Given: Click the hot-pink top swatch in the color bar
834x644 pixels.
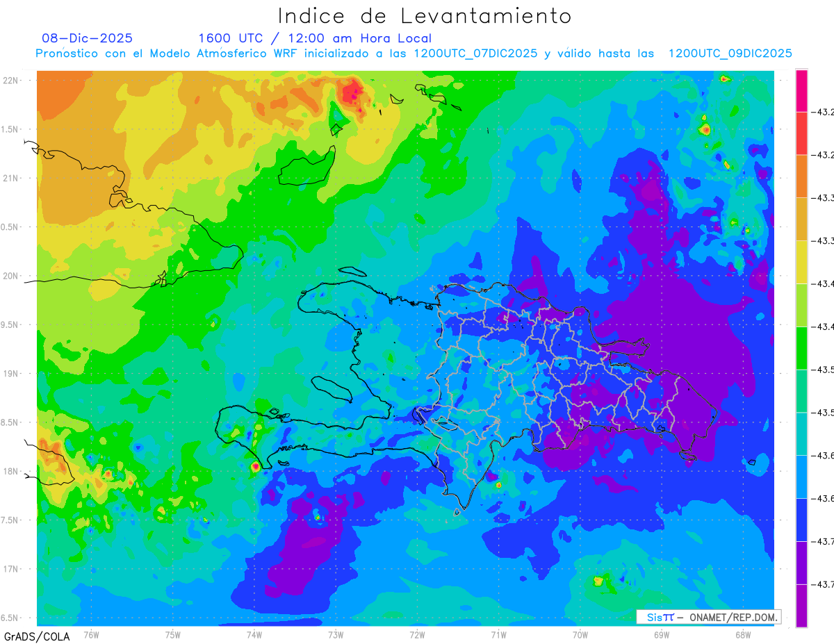Looking at the screenshot, I should 801,90.
